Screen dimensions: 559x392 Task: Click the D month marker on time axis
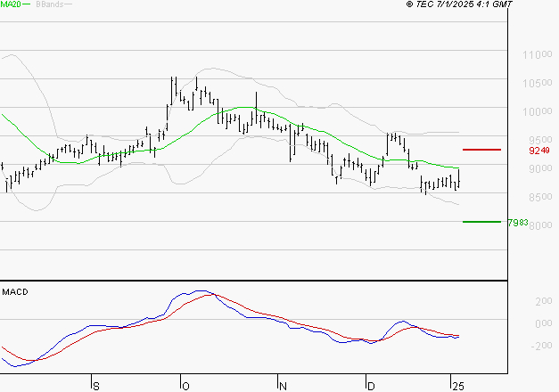371,387
